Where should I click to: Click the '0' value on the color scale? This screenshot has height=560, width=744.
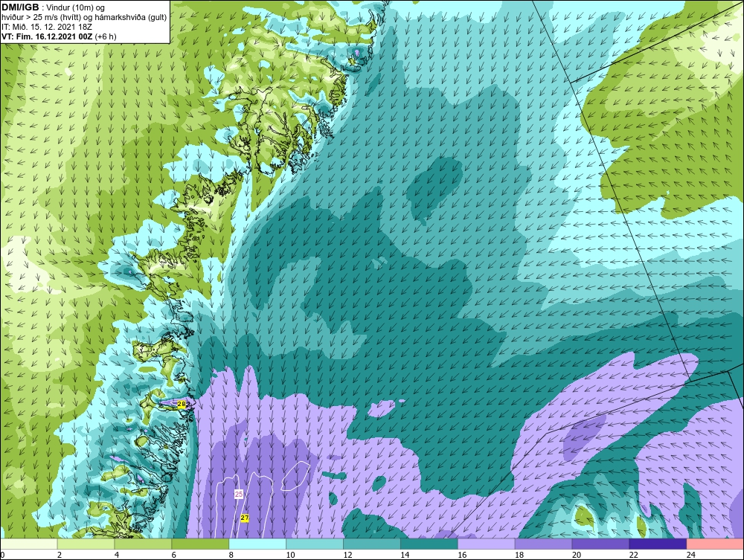(2, 555)
